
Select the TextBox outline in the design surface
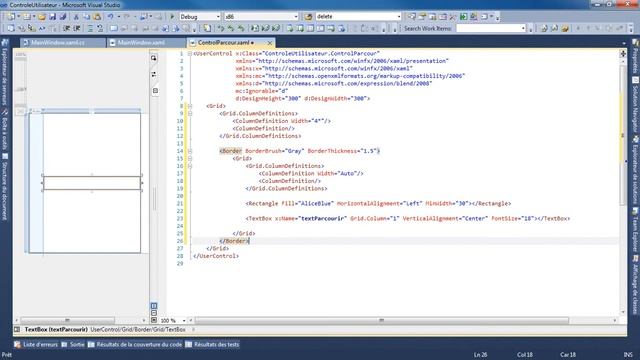tap(92, 183)
